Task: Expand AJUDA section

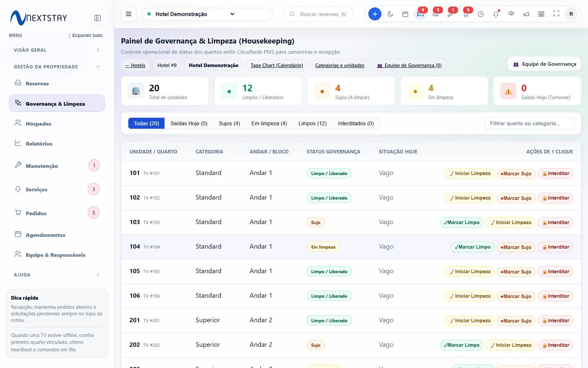Action: point(57,275)
